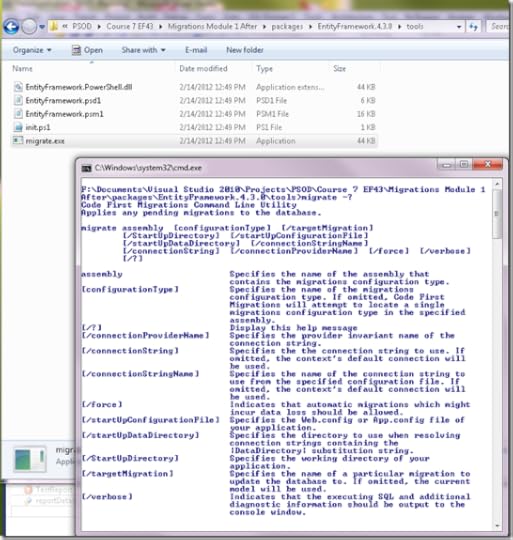Select the EntityFramework.psm1 file icon
Screen dimensions: 513x540
tap(18, 114)
